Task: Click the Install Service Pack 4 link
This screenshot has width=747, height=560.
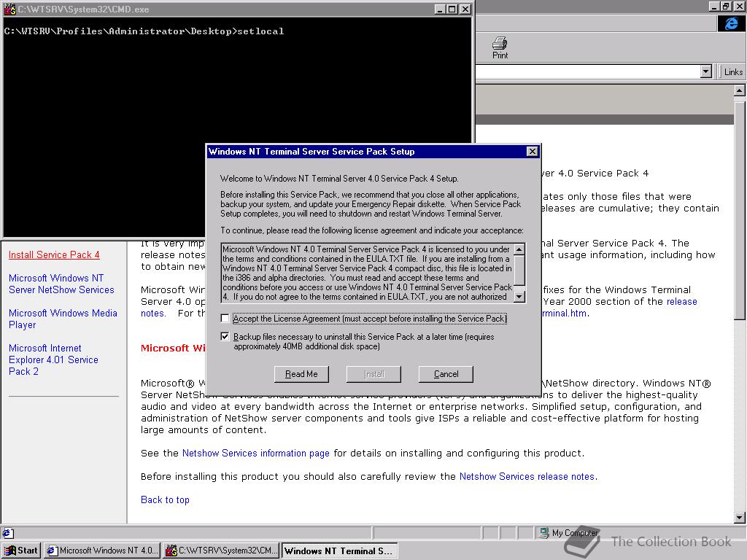Action: (x=54, y=254)
